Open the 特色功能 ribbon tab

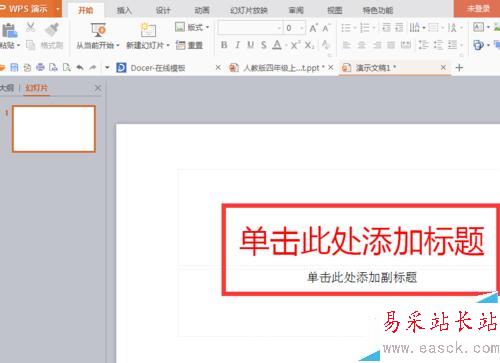[378, 10]
